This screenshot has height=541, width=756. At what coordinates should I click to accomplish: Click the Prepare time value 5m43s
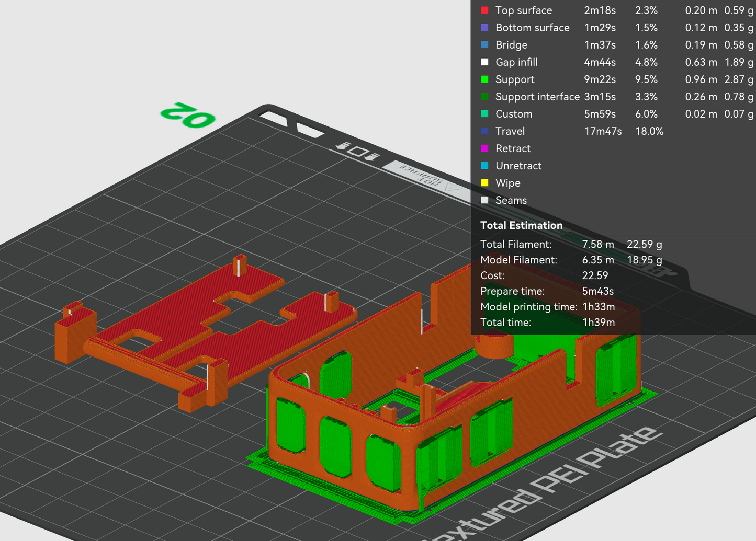(x=598, y=291)
